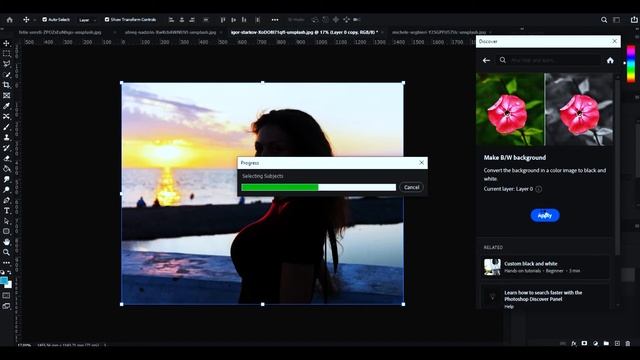
Task: Select the Hand tool
Action: coord(7,242)
